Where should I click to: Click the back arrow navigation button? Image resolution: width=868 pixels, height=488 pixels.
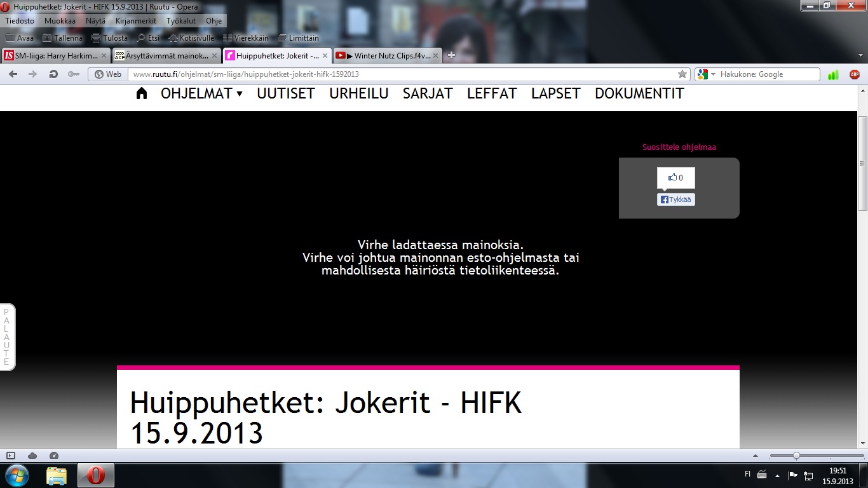(13, 74)
